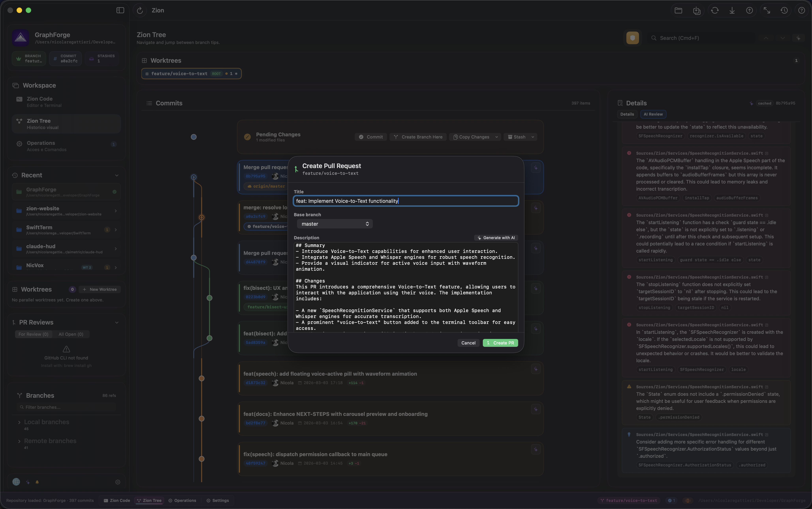Expand the Stash dropdown arrow

pyautogui.click(x=532, y=137)
